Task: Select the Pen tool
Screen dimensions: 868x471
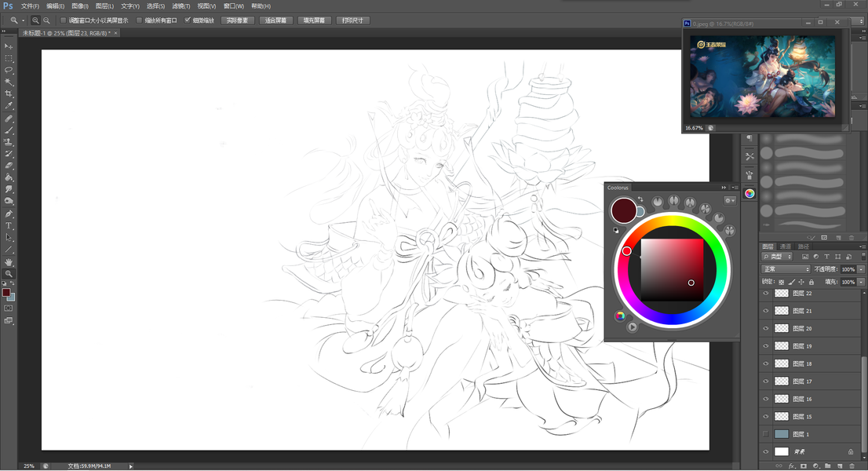Action: 9,214
